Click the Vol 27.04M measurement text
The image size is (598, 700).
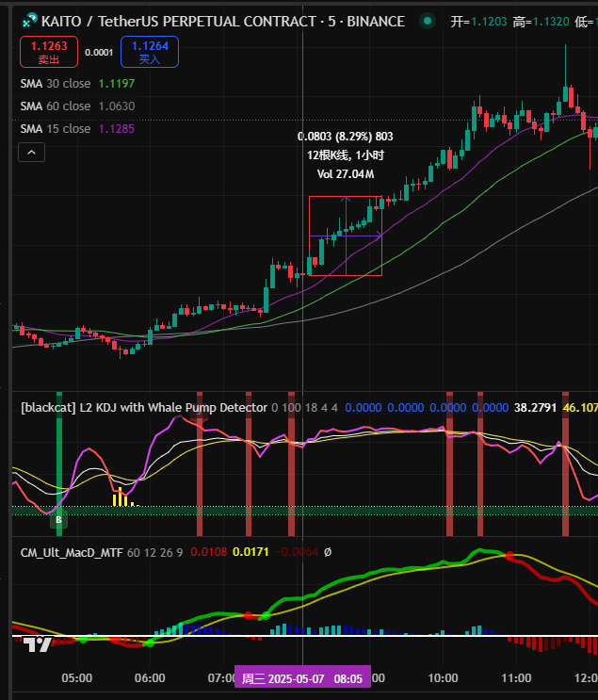(346, 174)
